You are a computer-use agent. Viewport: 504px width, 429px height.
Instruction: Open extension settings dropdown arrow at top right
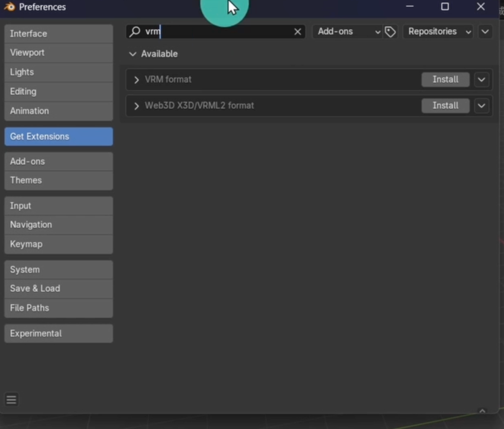485,32
